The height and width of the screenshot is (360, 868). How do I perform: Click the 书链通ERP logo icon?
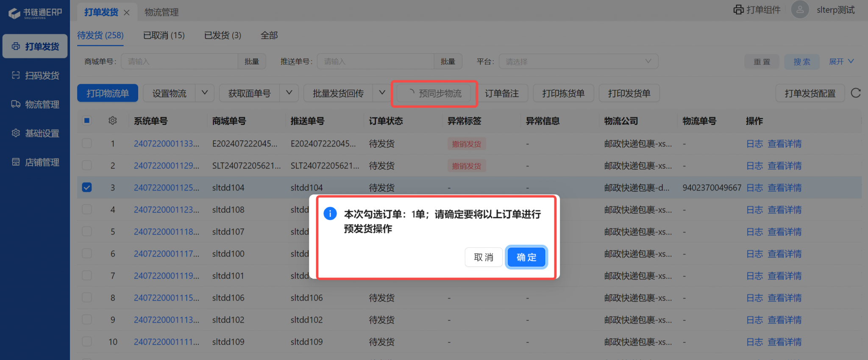[14, 13]
